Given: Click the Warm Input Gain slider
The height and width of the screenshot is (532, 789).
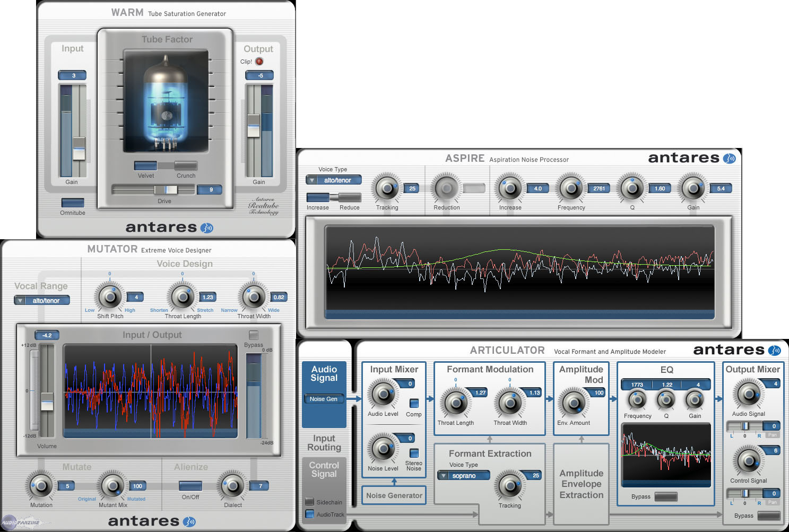Looking at the screenshot, I should 79,149.
